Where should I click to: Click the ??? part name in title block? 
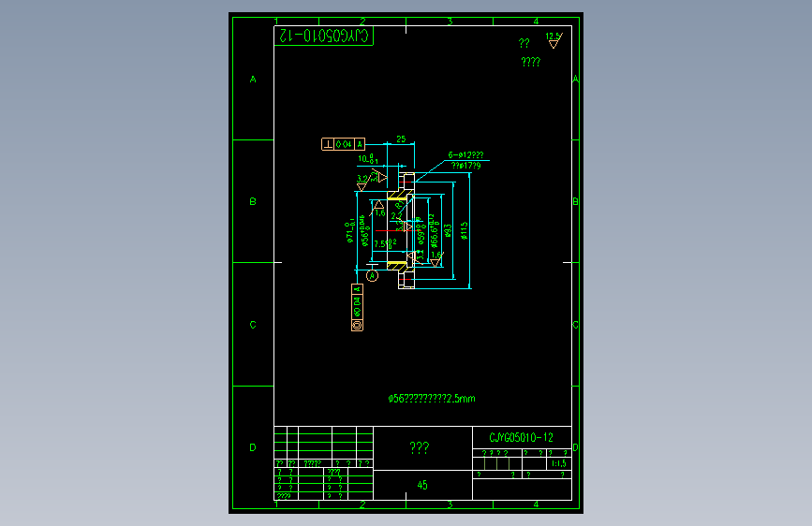tap(420, 447)
